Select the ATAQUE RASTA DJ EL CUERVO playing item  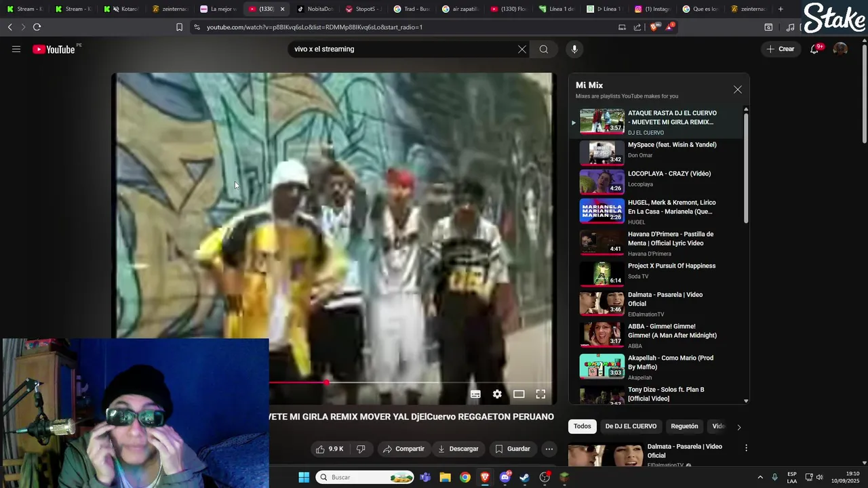pos(655,122)
